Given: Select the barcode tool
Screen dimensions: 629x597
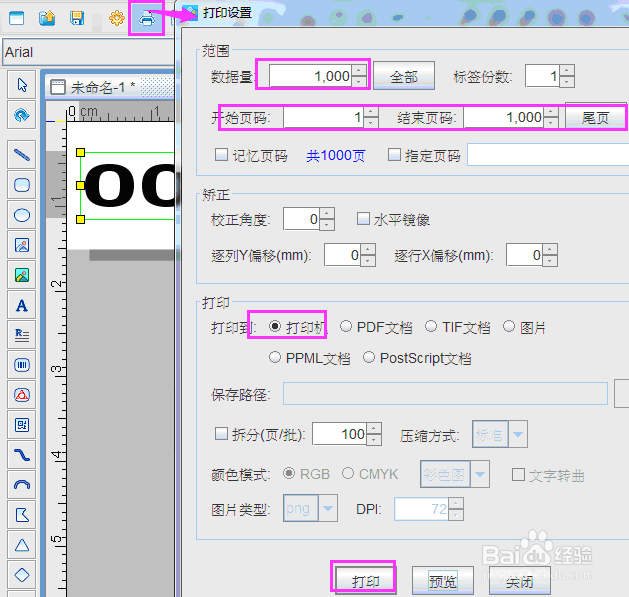Looking at the screenshot, I should point(22,365).
